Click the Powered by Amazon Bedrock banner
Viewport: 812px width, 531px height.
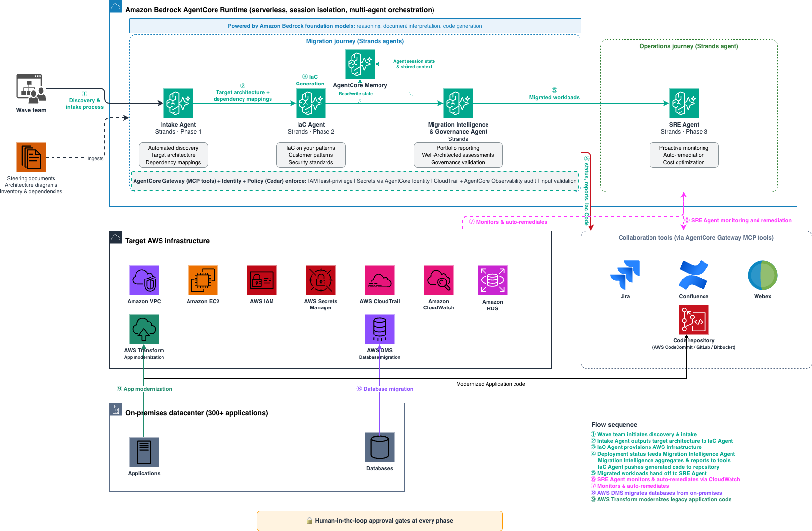tap(355, 26)
